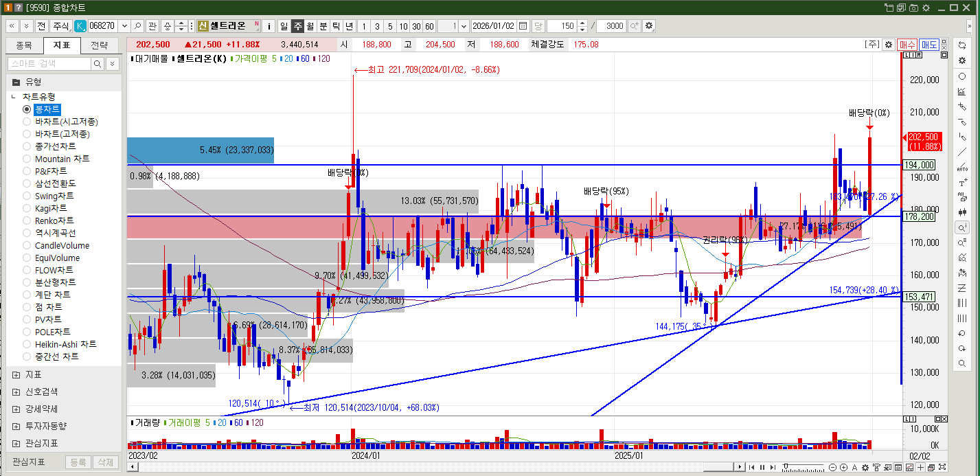
Task: Click the candlestick pattern icon in right toolbar
Action: pyautogui.click(x=961, y=212)
